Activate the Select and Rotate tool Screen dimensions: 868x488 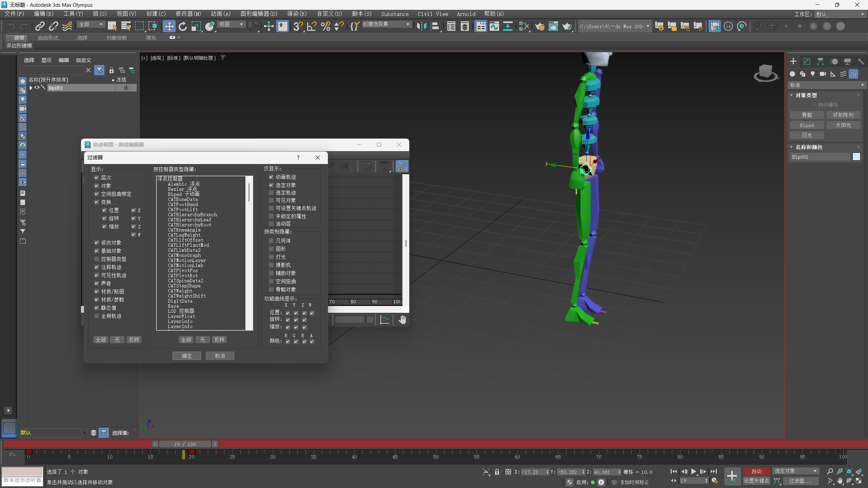[183, 26]
